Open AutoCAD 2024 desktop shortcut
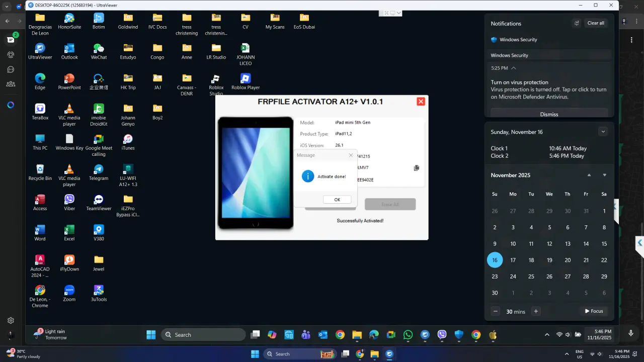 [40, 266]
